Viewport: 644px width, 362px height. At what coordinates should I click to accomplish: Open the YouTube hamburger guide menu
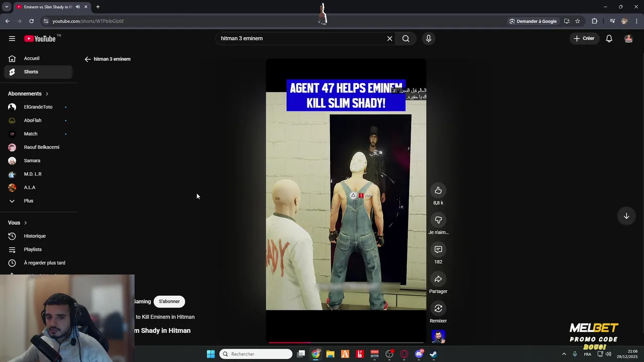tap(12, 39)
